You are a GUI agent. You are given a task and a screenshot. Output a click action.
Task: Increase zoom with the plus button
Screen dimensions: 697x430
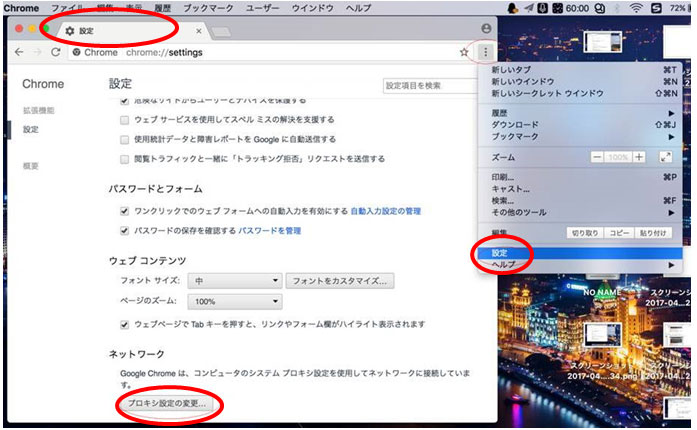click(x=639, y=157)
